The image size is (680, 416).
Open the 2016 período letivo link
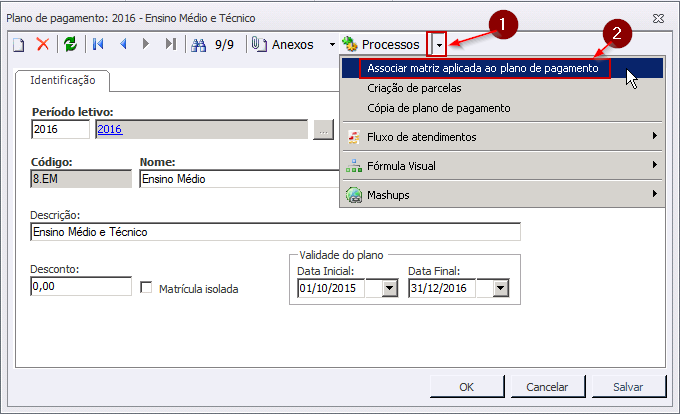[109, 129]
